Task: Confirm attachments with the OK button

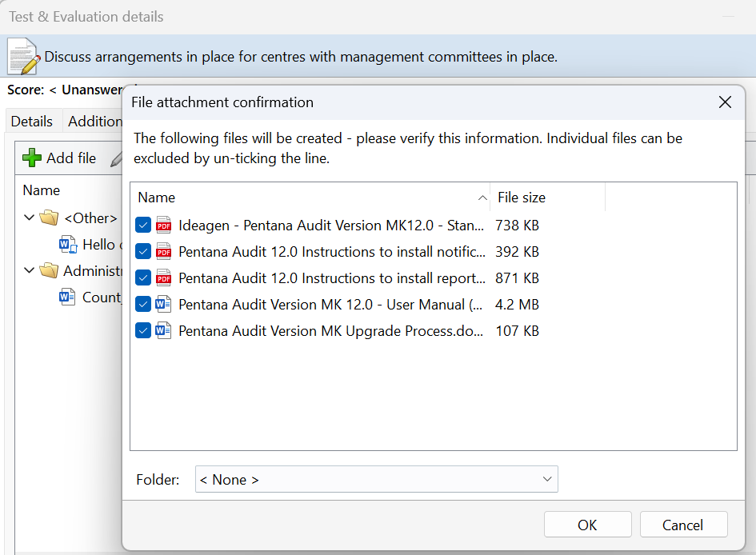Action: pos(588,525)
